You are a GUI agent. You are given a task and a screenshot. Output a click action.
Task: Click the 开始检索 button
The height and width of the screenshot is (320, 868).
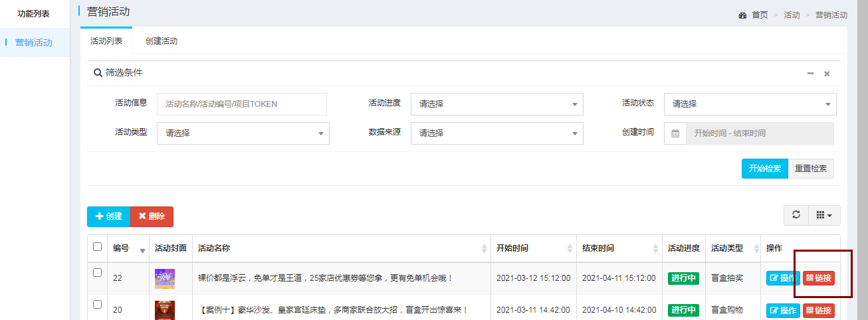coord(765,169)
